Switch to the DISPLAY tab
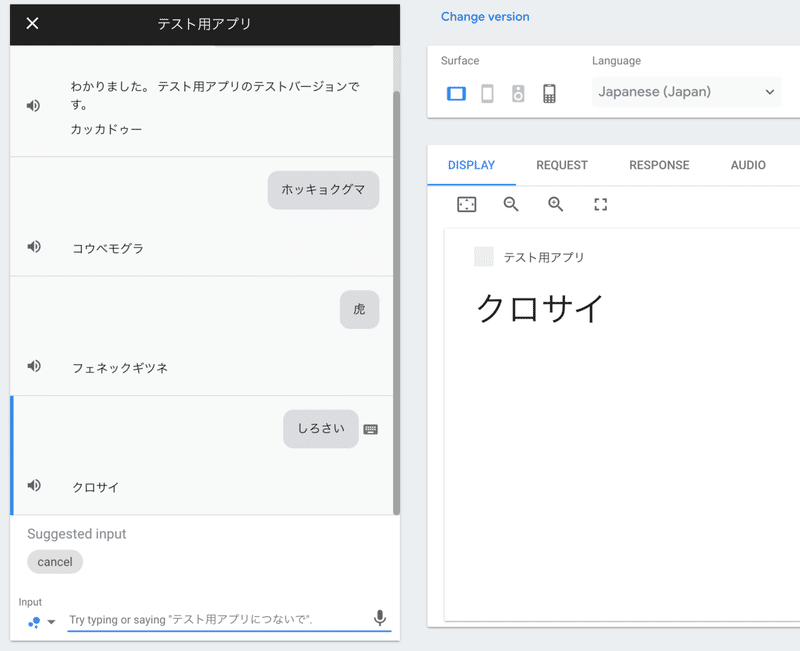Image resolution: width=800 pixels, height=651 pixels. point(471,165)
